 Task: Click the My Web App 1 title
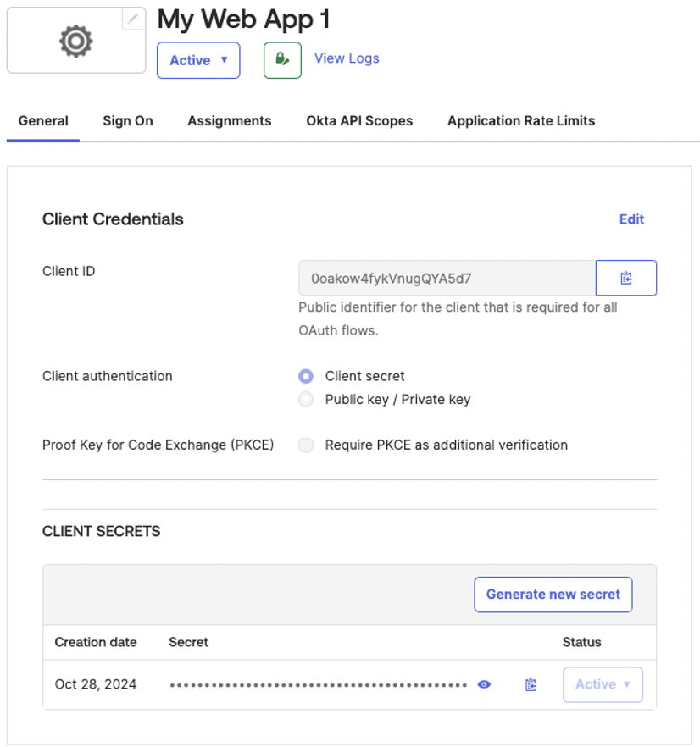click(x=244, y=20)
